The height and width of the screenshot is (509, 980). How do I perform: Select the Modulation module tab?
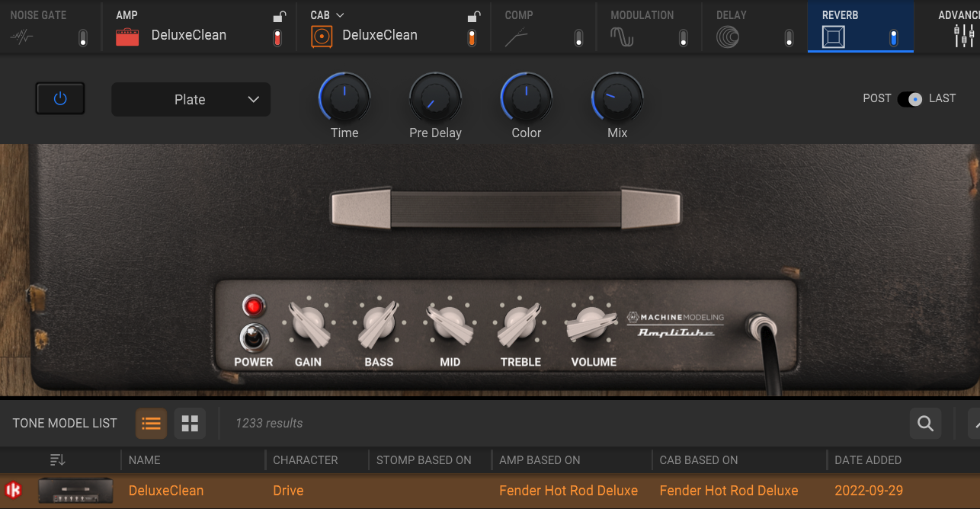(x=642, y=27)
